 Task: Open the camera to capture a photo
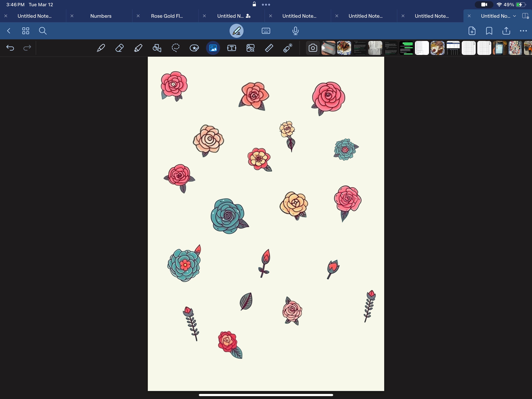coord(313,48)
